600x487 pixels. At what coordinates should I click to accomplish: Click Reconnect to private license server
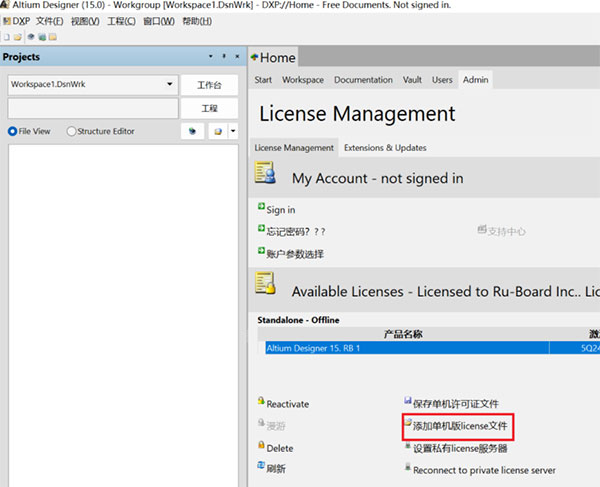pyautogui.click(x=484, y=470)
